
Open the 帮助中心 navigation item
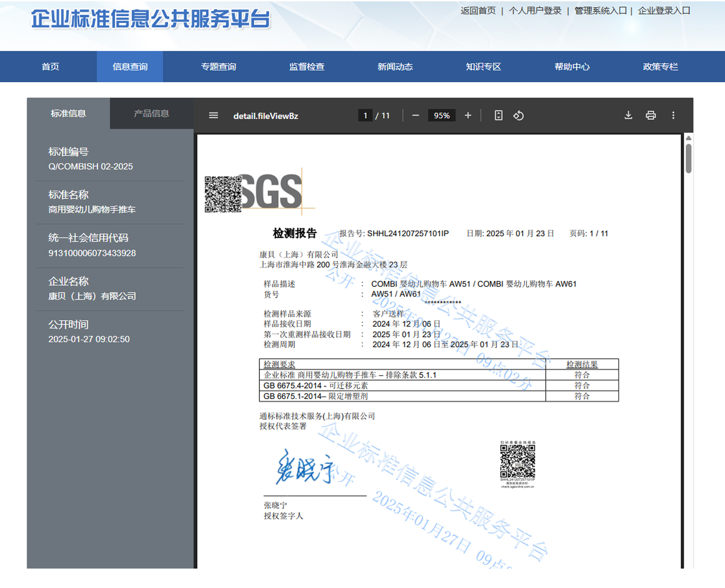pyautogui.click(x=572, y=67)
